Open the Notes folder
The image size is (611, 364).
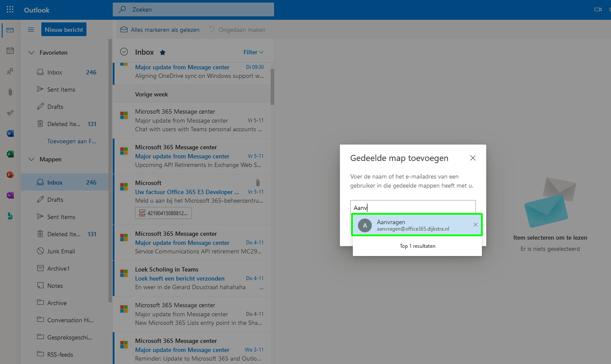tap(65, 286)
